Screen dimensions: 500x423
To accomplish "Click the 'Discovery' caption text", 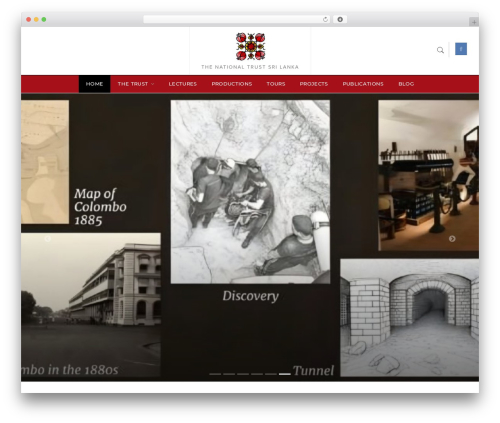I will pos(251,296).
